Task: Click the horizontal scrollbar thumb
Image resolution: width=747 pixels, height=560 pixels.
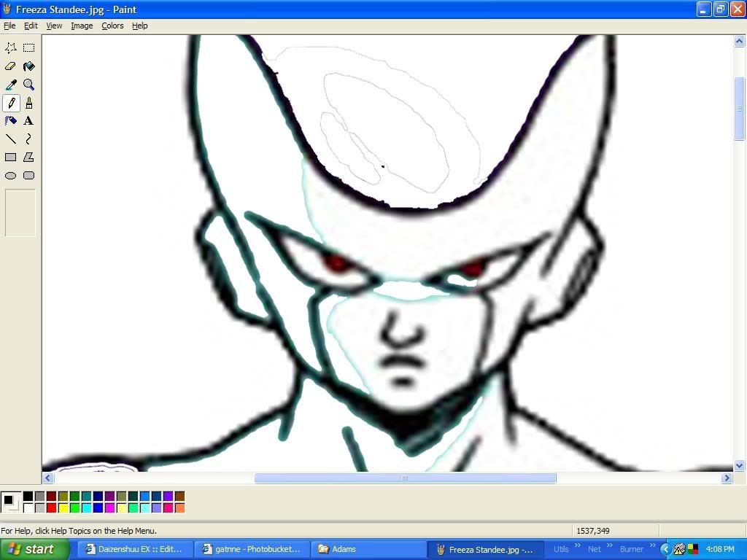Action: 405,478
